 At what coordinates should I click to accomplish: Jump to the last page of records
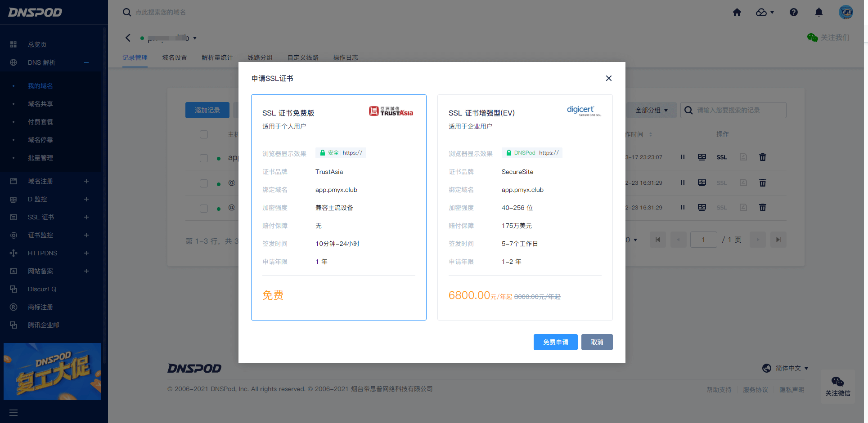click(x=778, y=240)
